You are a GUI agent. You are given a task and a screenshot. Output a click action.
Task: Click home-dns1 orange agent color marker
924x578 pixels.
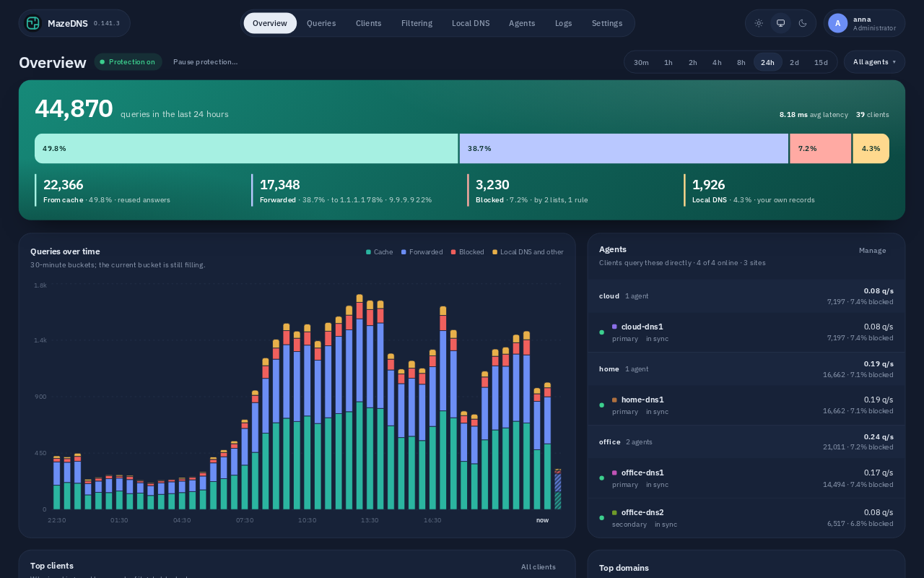point(614,400)
